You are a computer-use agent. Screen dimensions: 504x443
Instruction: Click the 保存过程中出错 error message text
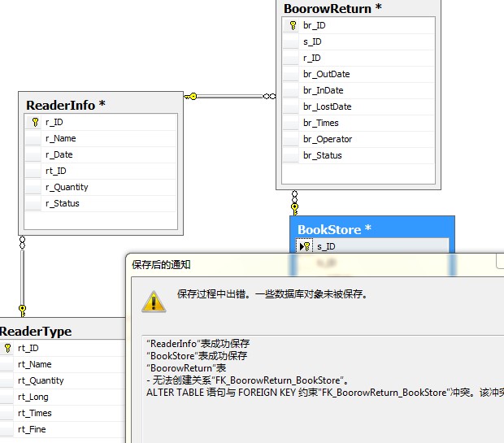click(272, 293)
